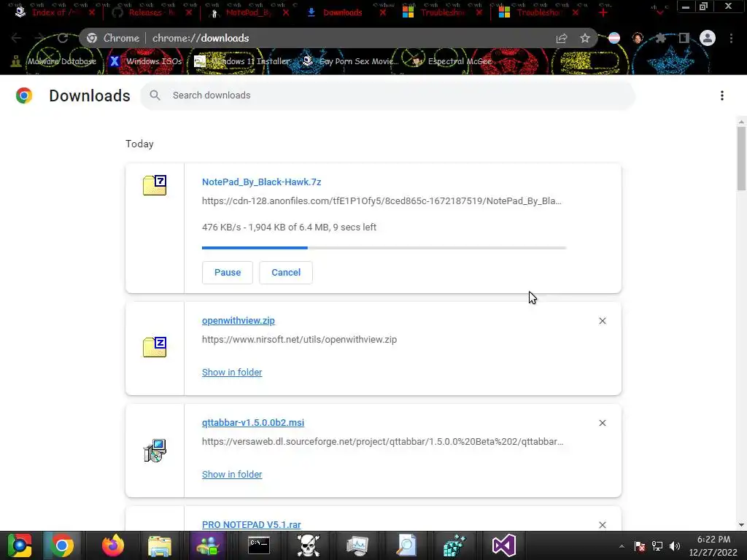Reload the downloads page
747x560 pixels.
[x=63, y=38]
